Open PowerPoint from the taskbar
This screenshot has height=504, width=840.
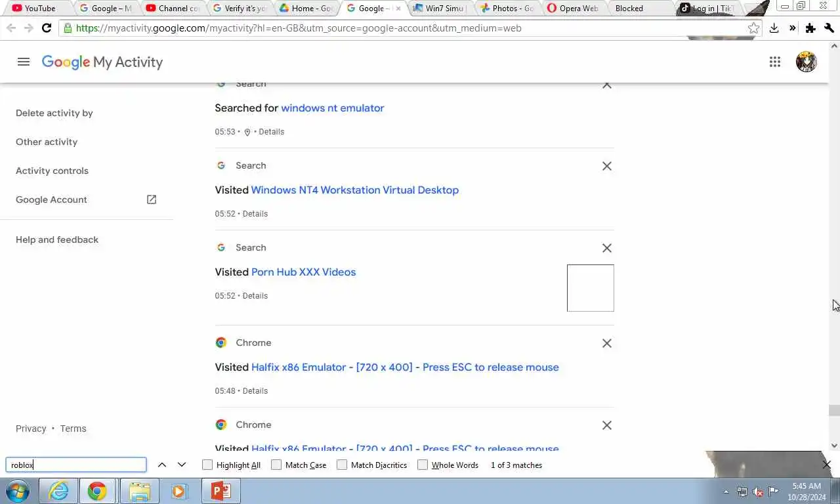220,491
